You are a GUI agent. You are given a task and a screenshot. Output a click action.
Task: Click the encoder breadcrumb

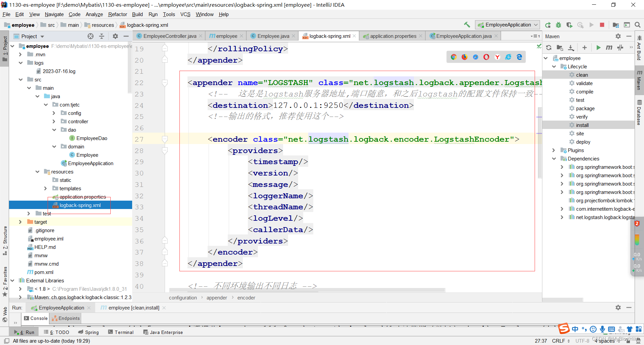click(246, 298)
